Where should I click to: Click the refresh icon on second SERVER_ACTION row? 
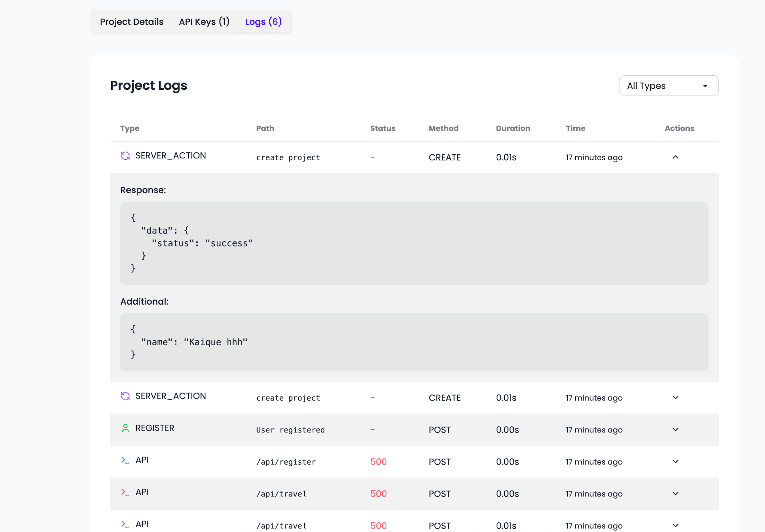tap(125, 396)
